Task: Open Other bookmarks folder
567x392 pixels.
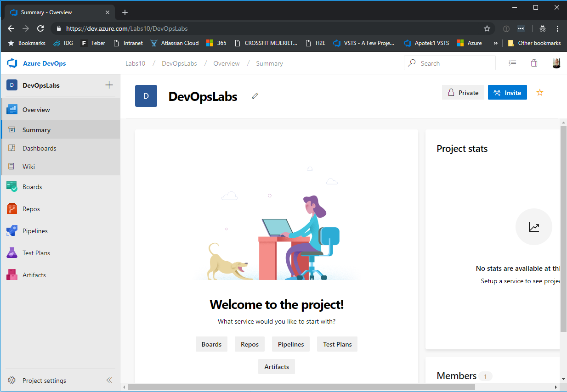Action: pyautogui.click(x=534, y=43)
